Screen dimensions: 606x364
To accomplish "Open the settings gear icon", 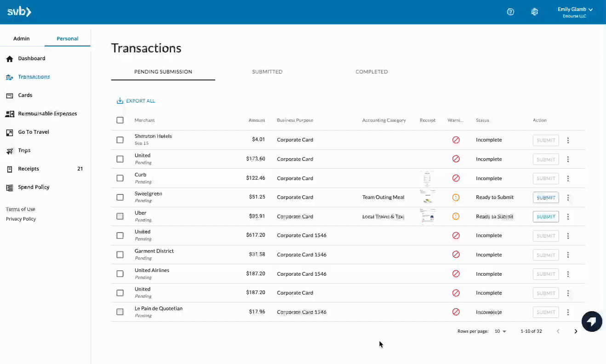I will click(x=534, y=12).
